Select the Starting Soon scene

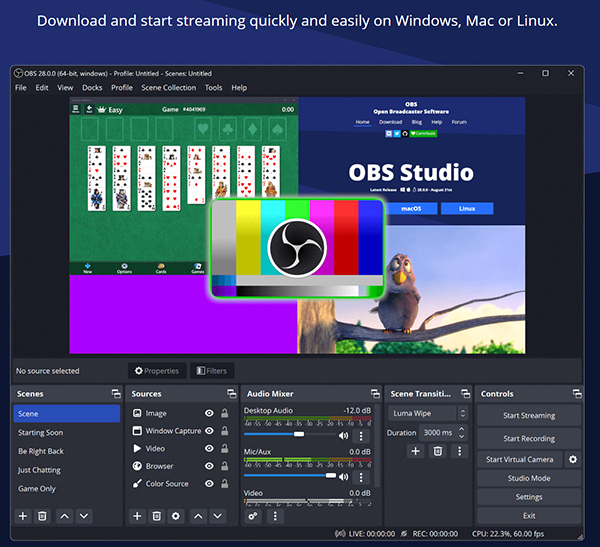coord(67,433)
